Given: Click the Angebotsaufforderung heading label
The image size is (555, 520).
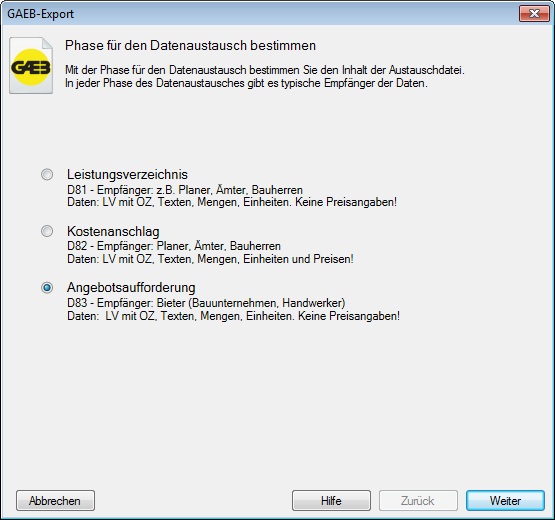Looking at the screenshot, I should coord(131,287).
